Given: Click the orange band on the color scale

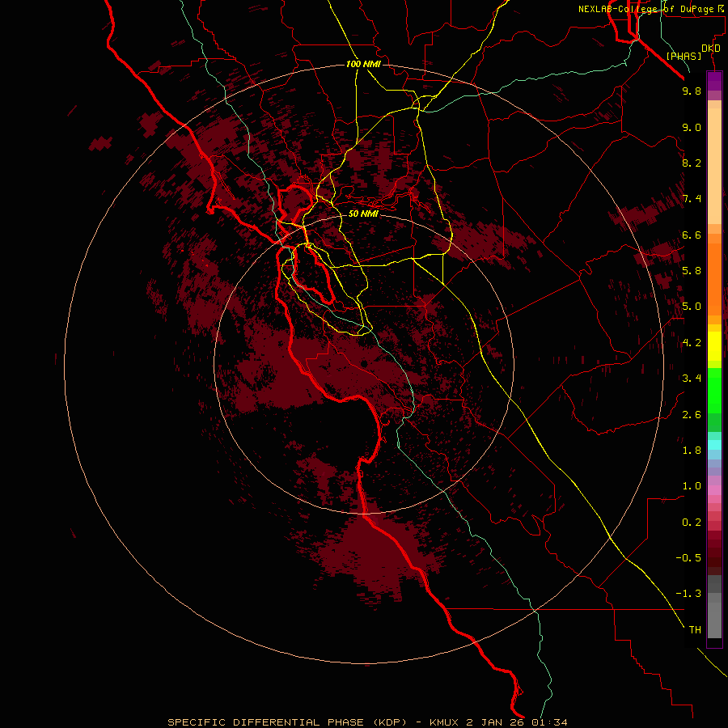Looking at the screenshot, I should (x=714, y=278).
